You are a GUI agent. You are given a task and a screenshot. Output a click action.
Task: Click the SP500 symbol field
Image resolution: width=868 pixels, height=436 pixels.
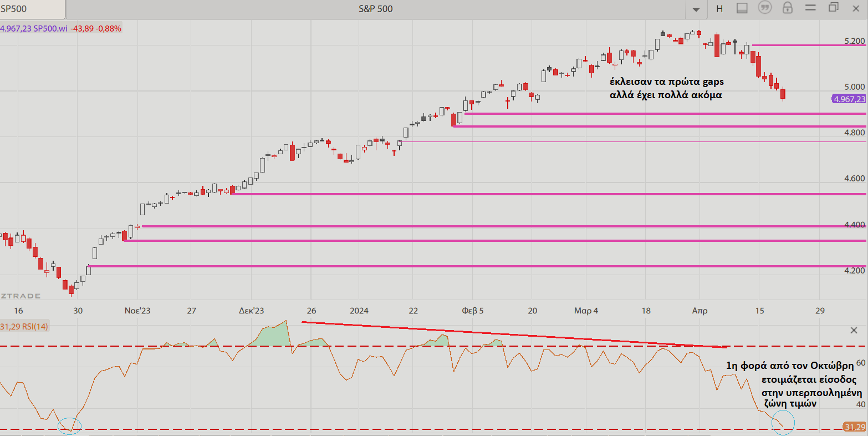(x=32, y=9)
